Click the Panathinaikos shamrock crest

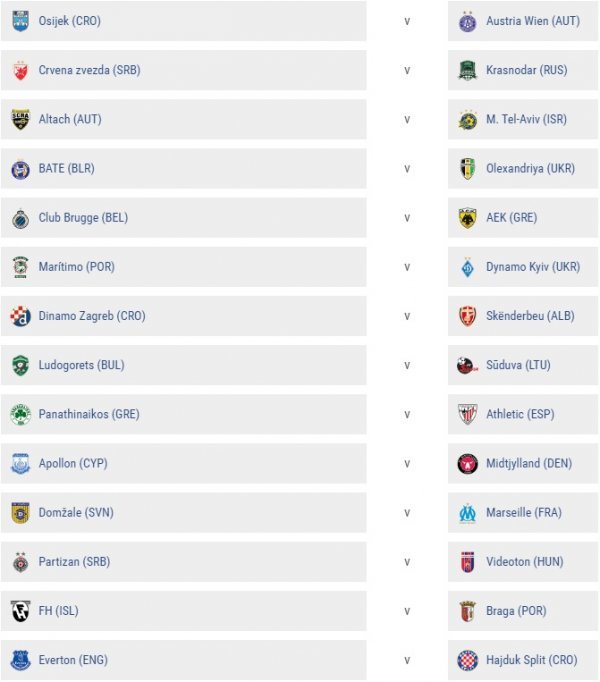(x=20, y=415)
